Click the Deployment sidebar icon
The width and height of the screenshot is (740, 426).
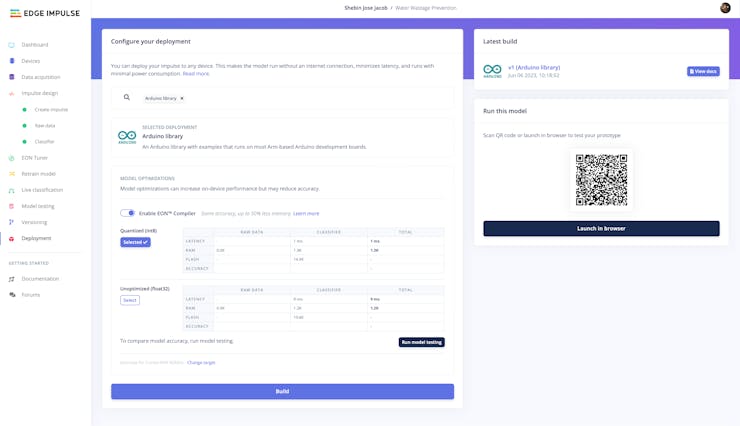12,239
